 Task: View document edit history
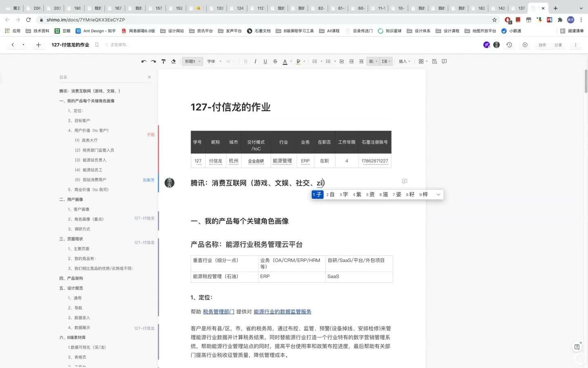(x=509, y=45)
